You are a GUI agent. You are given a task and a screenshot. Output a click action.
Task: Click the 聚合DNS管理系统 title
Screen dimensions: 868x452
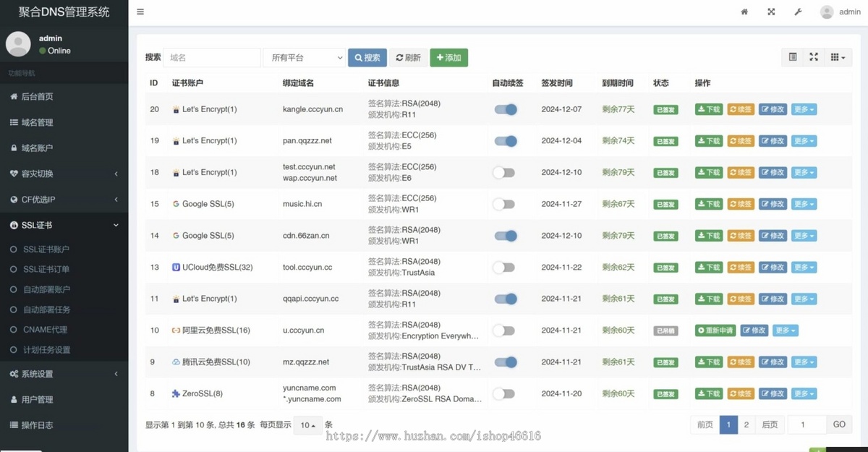64,12
